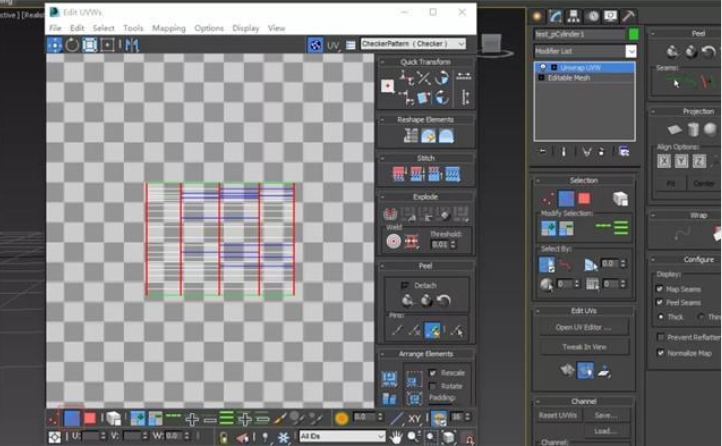Click the first Stitch icon
Viewport: 722px width, 446px height.
click(x=399, y=174)
